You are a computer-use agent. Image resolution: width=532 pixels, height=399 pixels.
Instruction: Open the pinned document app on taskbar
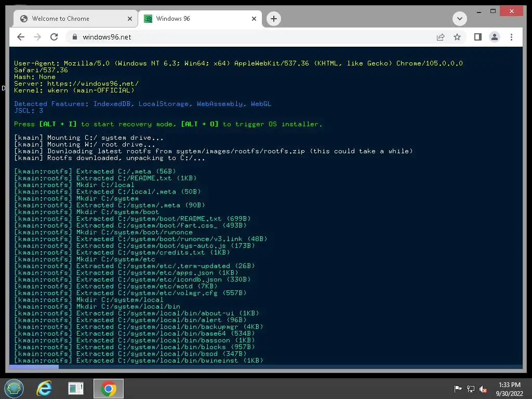pyautogui.click(x=76, y=389)
